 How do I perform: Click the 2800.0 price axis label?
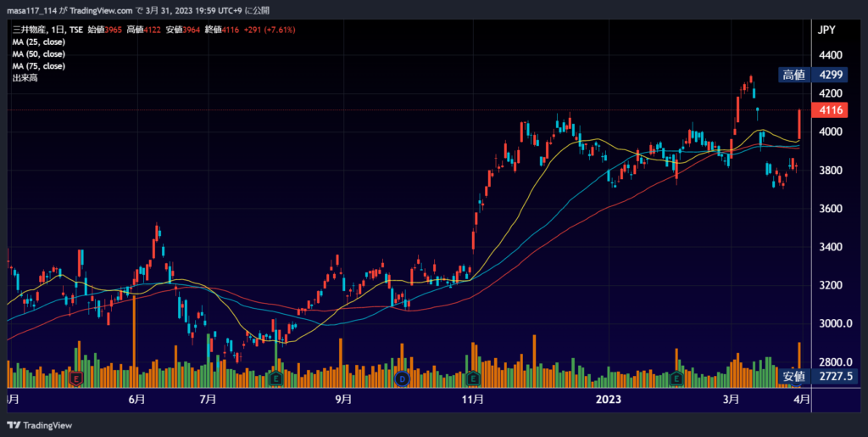pyautogui.click(x=835, y=362)
